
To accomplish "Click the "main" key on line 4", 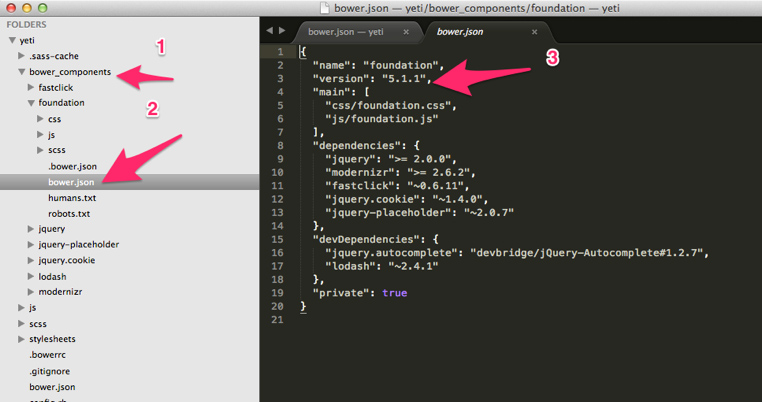I will (332, 92).
